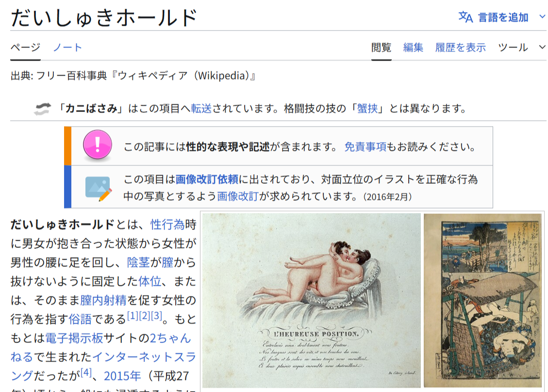
Task: Open the 蟹挟 article link
Action: pos(367,109)
